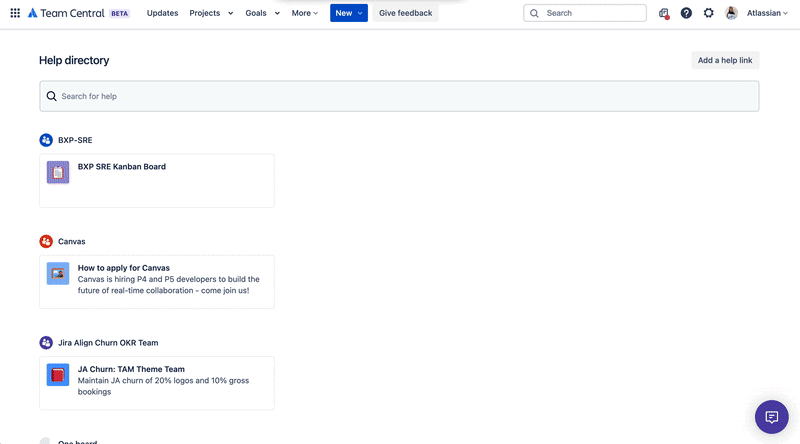This screenshot has height=444, width=800.
Task: Click Maintain JA churn of 20% logos description
Action: [x=163, y=386]
